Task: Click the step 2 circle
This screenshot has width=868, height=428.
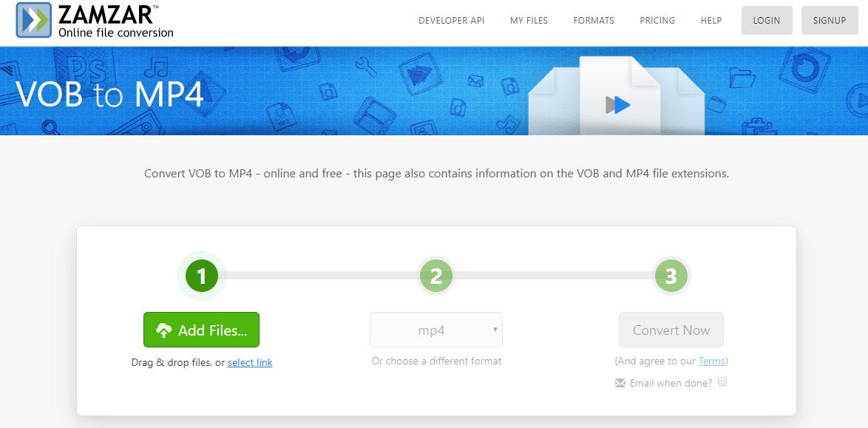Action: pyautogui.click(x=436, y=276)
